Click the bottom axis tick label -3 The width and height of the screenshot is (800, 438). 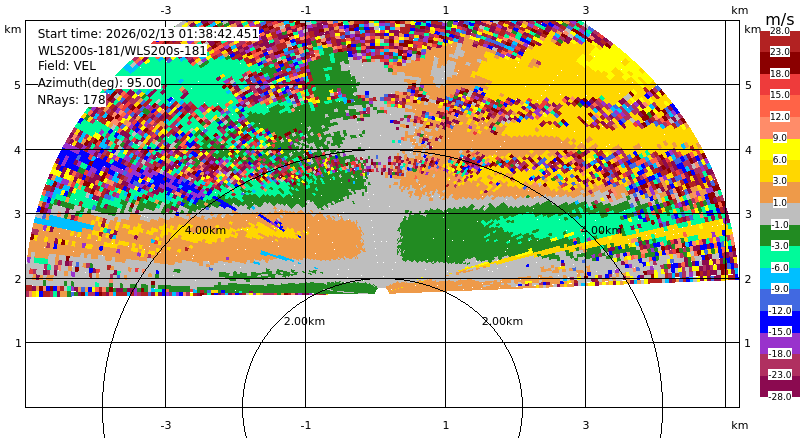(x=165, y=425)
